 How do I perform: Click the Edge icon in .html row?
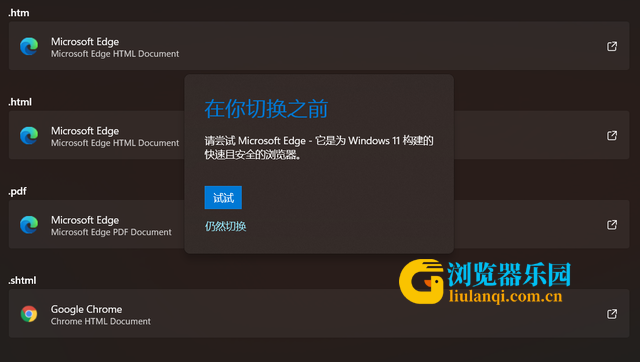click(29, 135)
